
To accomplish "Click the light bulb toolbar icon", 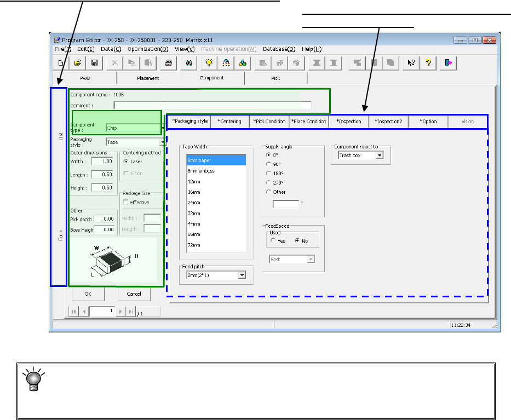I will tap(209, 63).
